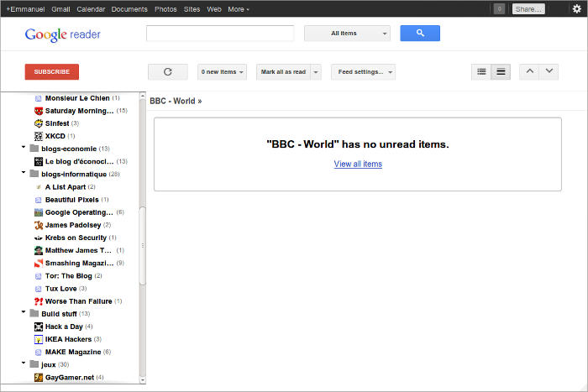Go to next item with down arrow
Screen dimensions: 588x392
[x=549, y=71]
